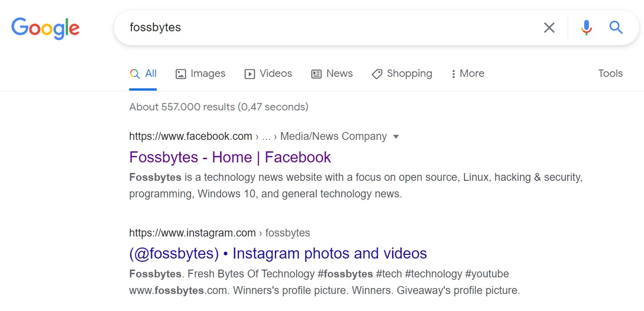The height and width of the screenshot is (311, 644).
Task: Switch to the Images tab
Action: coord(200,74)
